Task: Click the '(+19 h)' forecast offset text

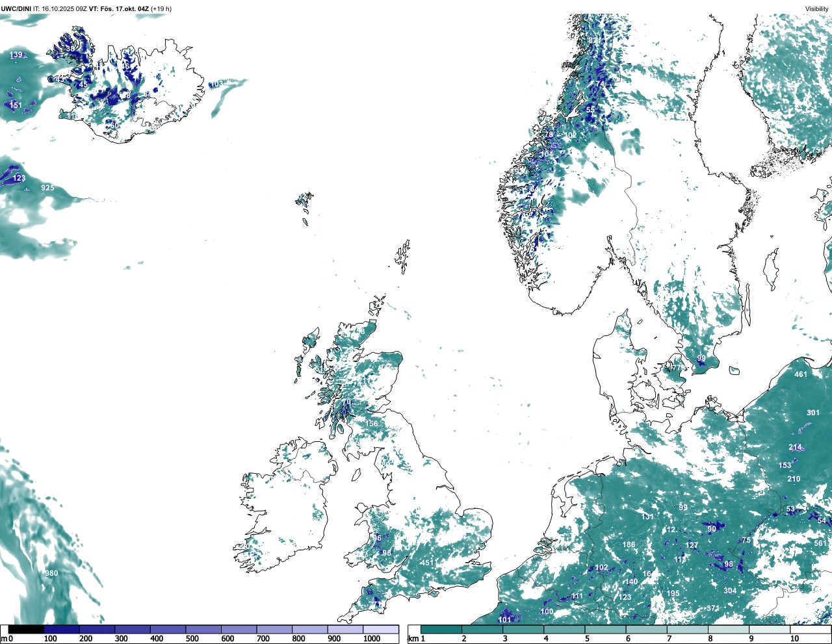Action: coord(161,9)
